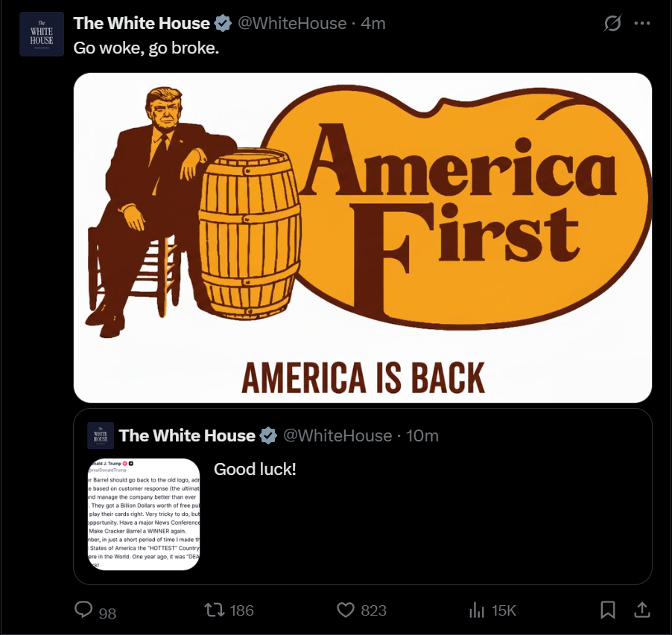
Task: Open The White House profile avatar
Action: pos(42,34)
